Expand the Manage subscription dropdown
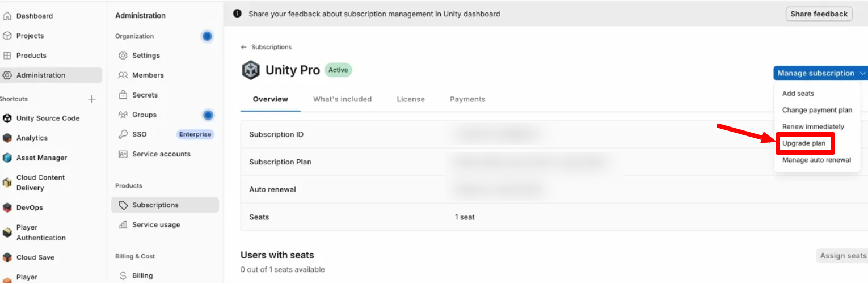 pos(820,73)
